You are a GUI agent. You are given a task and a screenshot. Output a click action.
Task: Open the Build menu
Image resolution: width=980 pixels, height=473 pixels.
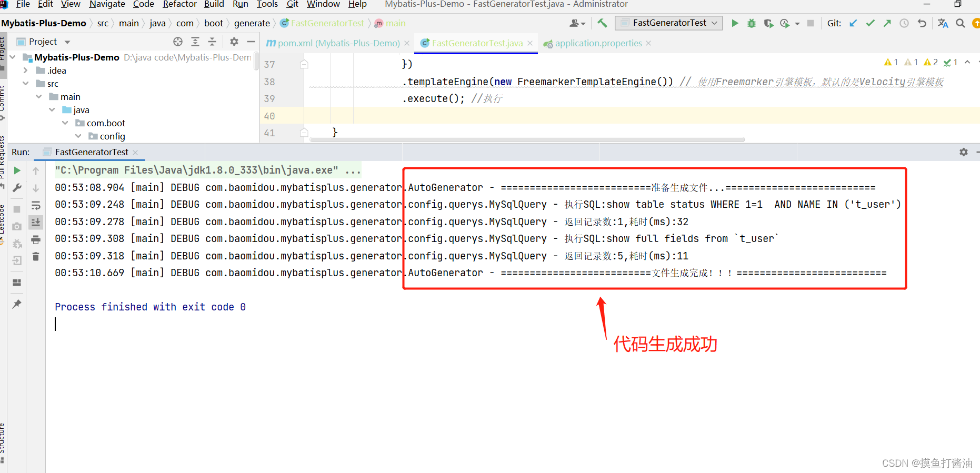214,4
